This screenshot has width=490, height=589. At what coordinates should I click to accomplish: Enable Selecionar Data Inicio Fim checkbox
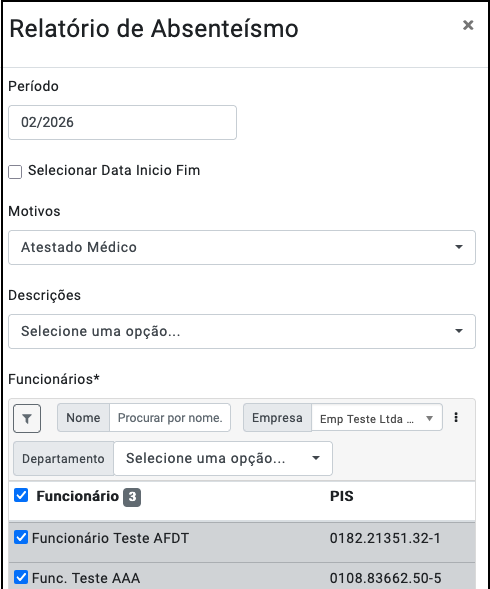pos(15,172)
